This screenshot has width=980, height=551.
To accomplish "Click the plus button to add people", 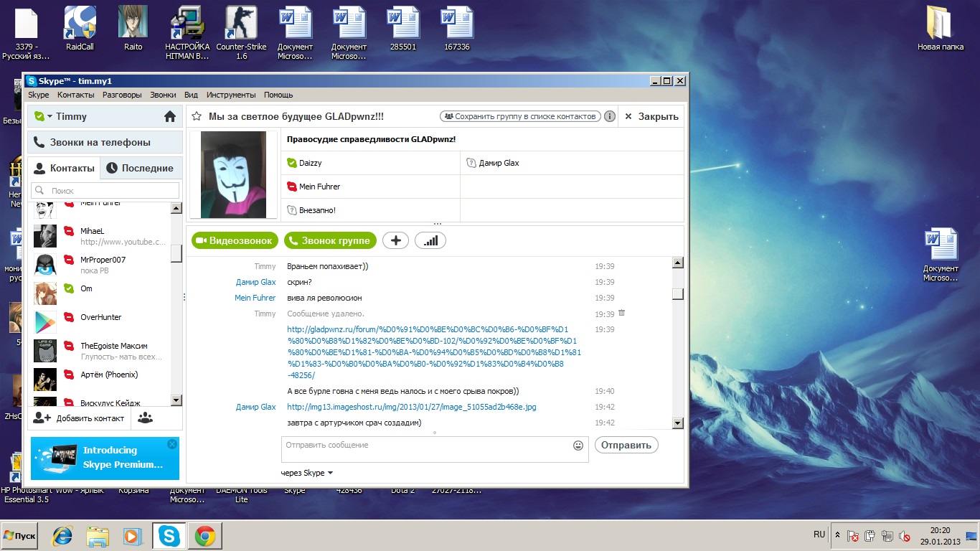I will tap(395, 240).
